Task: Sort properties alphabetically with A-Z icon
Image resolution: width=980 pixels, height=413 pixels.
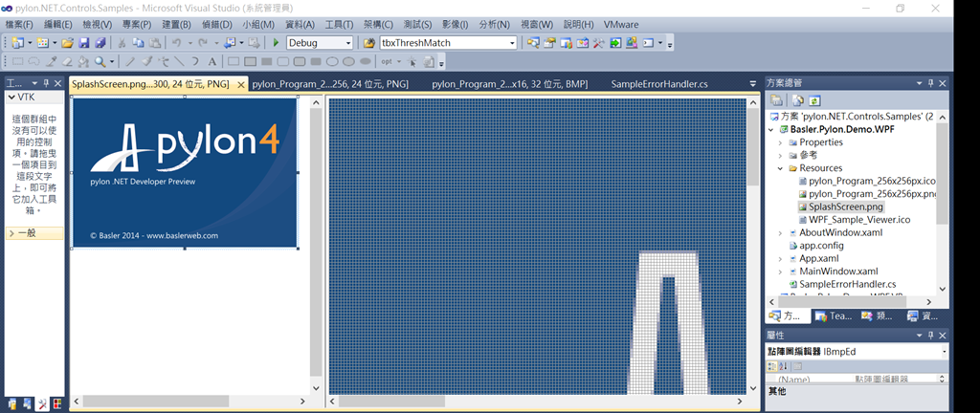Action: [x=784, y=366]
